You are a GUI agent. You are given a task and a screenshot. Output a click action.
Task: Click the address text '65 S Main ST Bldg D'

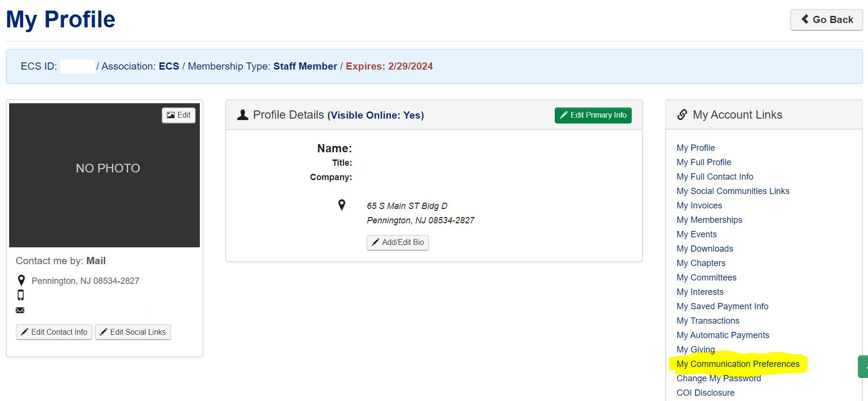point(407,206)
